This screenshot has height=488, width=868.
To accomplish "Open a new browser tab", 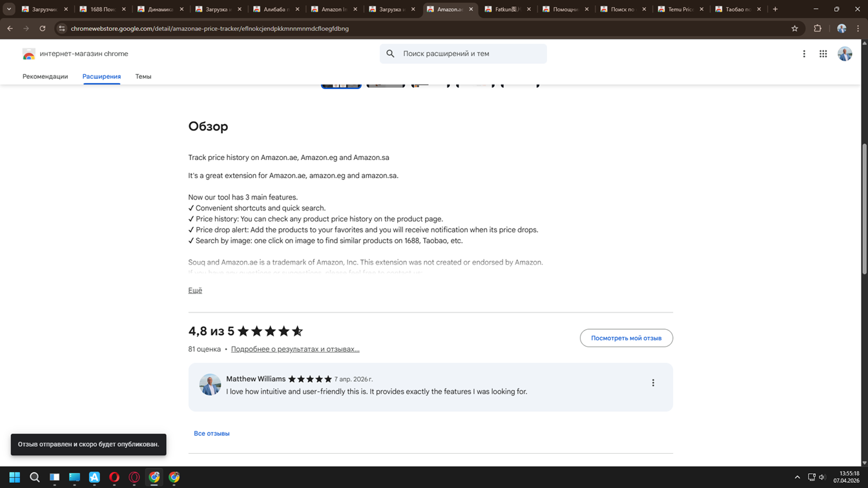I will 775,9.
